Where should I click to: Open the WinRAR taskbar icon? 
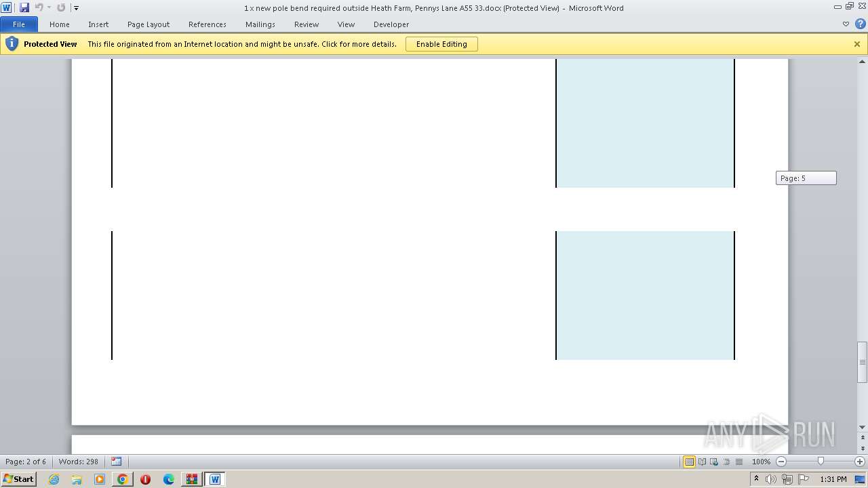pyautogui.click(x=191, y=479)
